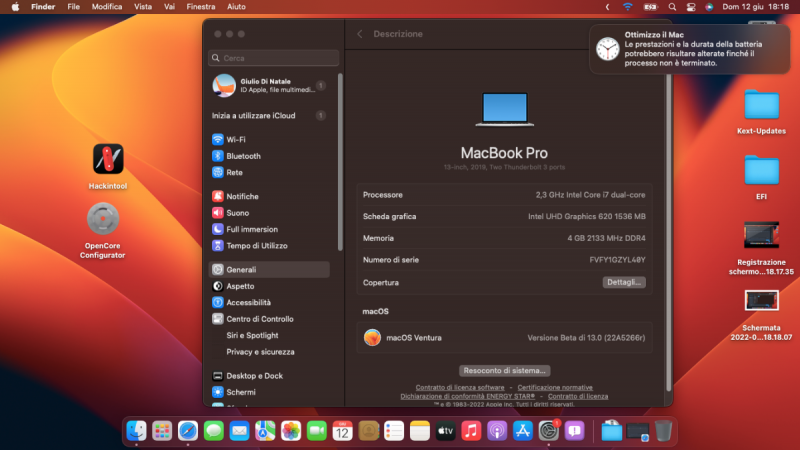Screen dimensions: 800x450
Task: Open Photos from the Dock
Action: [291, 431]
